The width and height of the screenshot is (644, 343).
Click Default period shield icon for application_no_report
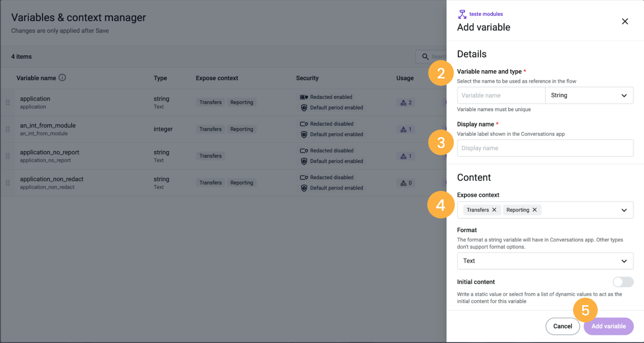click(x=304, y=161)
